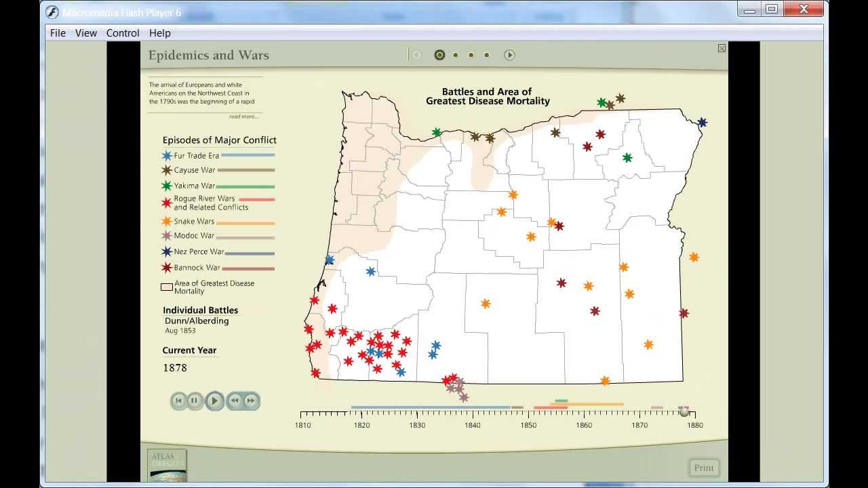The width and height of the screenshot is (868, 488).
Task: Click the 'Dunn/Alberding' battle name
Action: (x=197, y=321)
